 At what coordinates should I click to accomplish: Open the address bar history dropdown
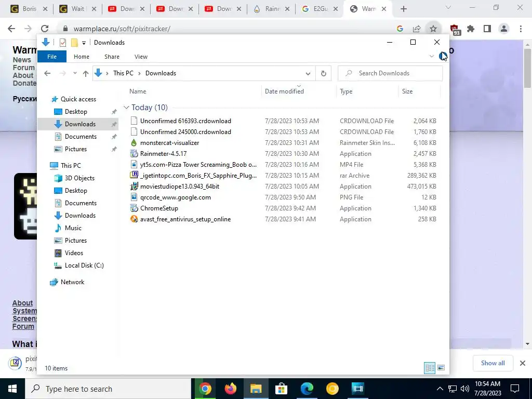point(308,73)
